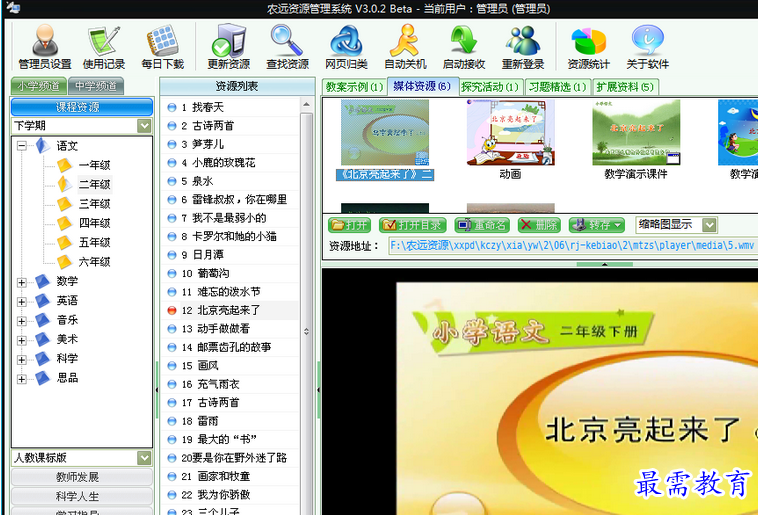Click the 教师发展 button
The image size is (758, 515).
click(x=82, y=477)
